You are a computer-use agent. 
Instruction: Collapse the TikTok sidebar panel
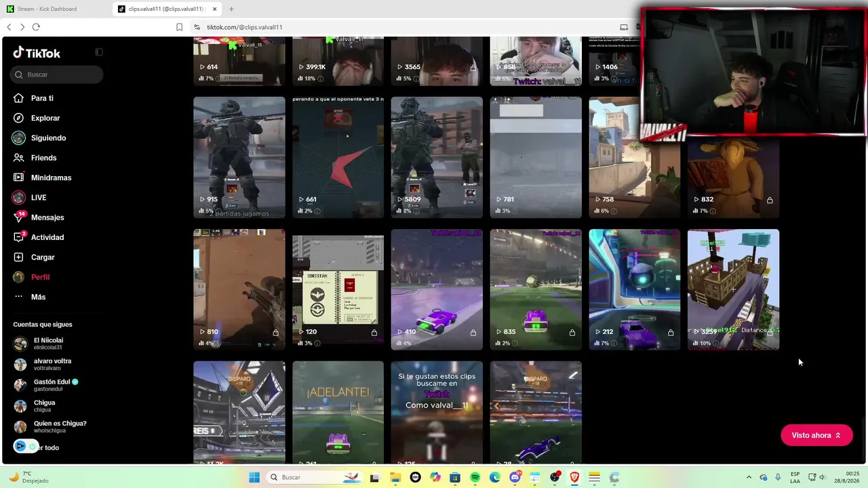(99, 52)
